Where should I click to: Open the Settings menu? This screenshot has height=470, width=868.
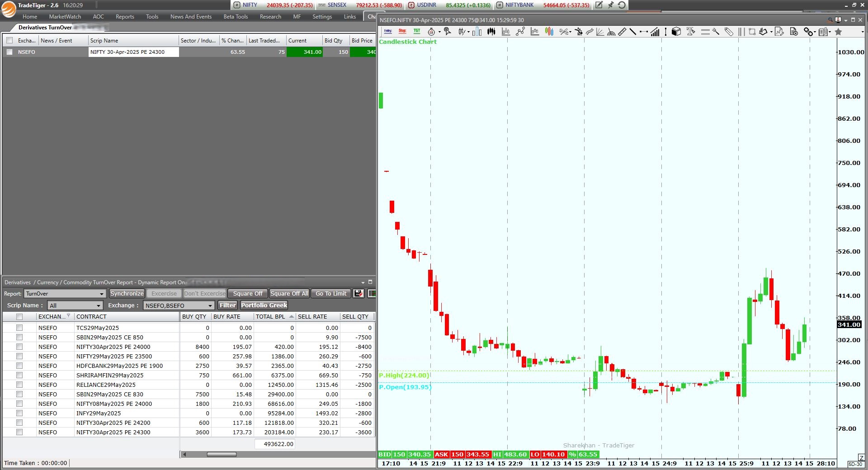tap(322, 17)
